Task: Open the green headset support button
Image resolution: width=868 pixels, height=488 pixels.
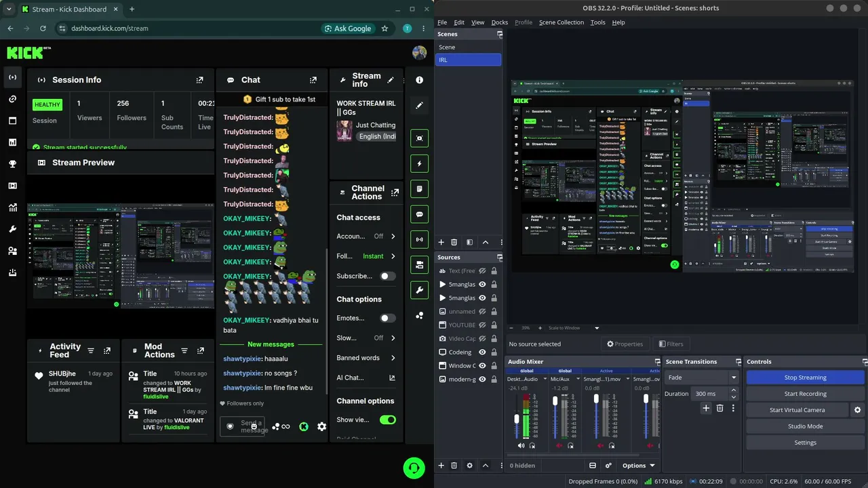Action: pyautogui.click(x=414, y=468)
